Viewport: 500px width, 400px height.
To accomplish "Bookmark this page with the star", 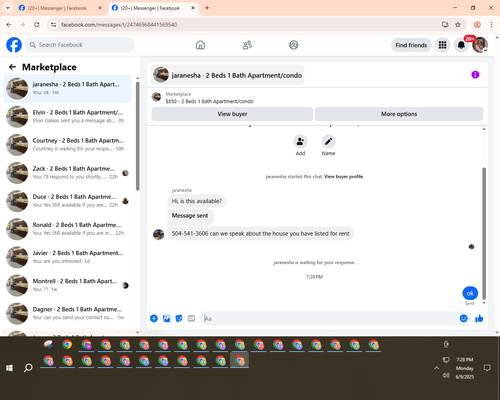I will click(458, 24).
